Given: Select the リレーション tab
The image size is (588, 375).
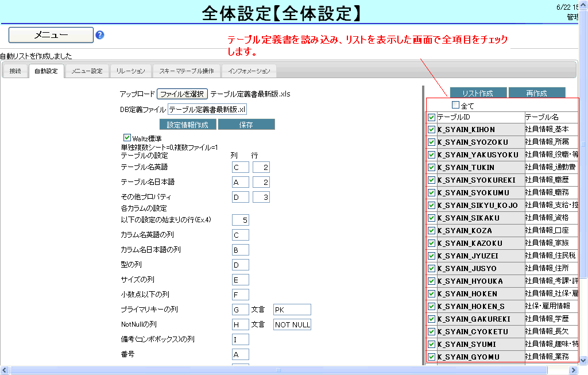Looking at the screenshot, I should 130,71.
